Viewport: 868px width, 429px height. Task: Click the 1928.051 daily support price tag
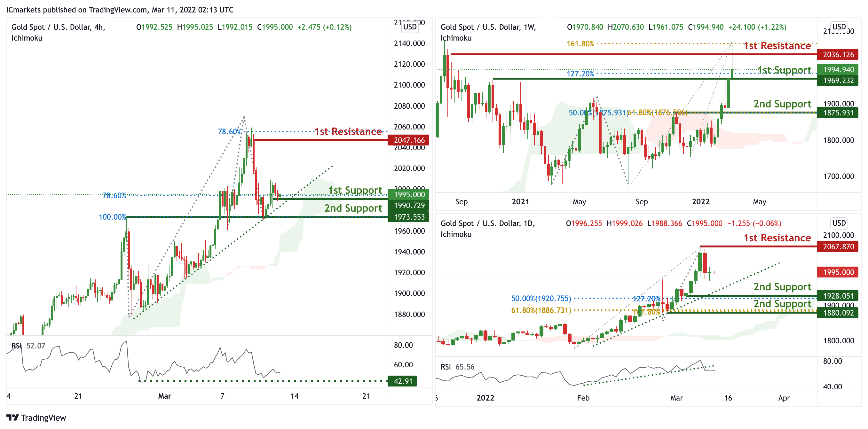pos(838,296)
